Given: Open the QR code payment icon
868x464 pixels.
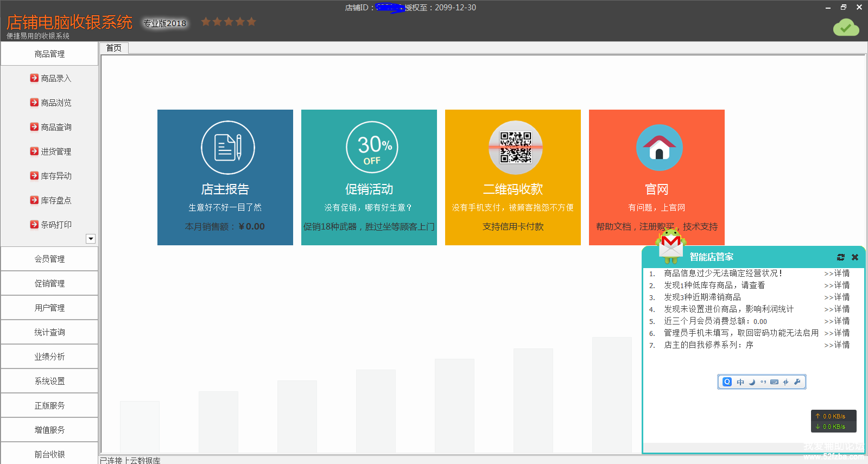Looking at the screenshot, I should [x=515, y=148].
